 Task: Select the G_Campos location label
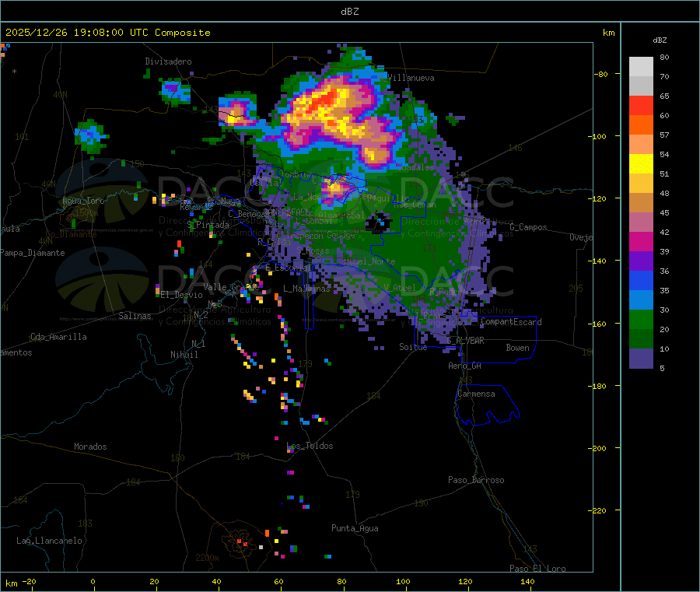tap(528, 227)
